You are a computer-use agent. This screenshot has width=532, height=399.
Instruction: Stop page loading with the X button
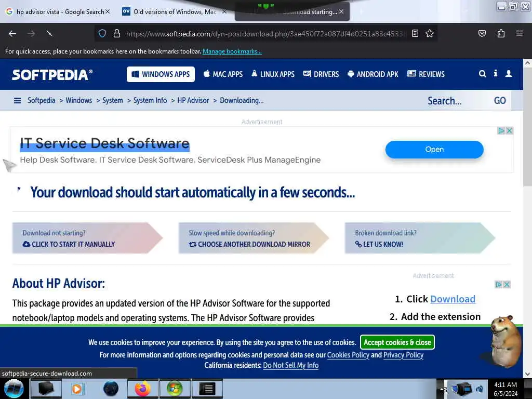49,34
